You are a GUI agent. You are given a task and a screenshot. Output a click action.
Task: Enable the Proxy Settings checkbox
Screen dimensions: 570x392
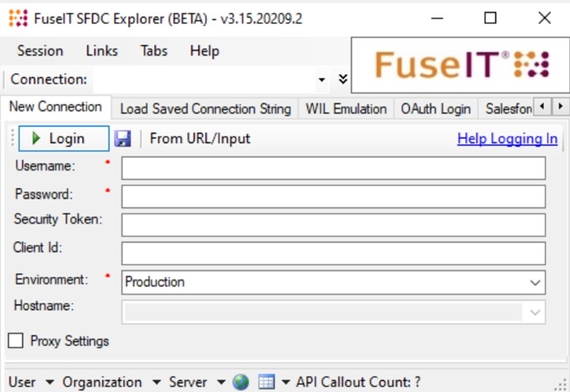(16, 341)
